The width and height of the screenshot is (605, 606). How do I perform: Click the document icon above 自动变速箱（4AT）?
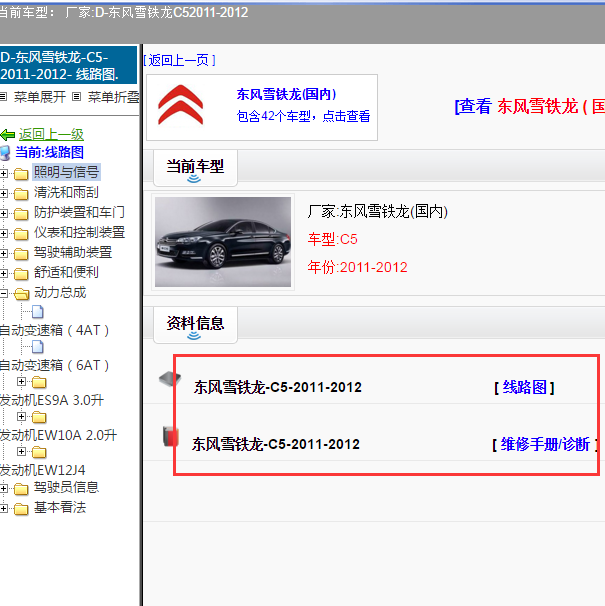coord(37,312)
